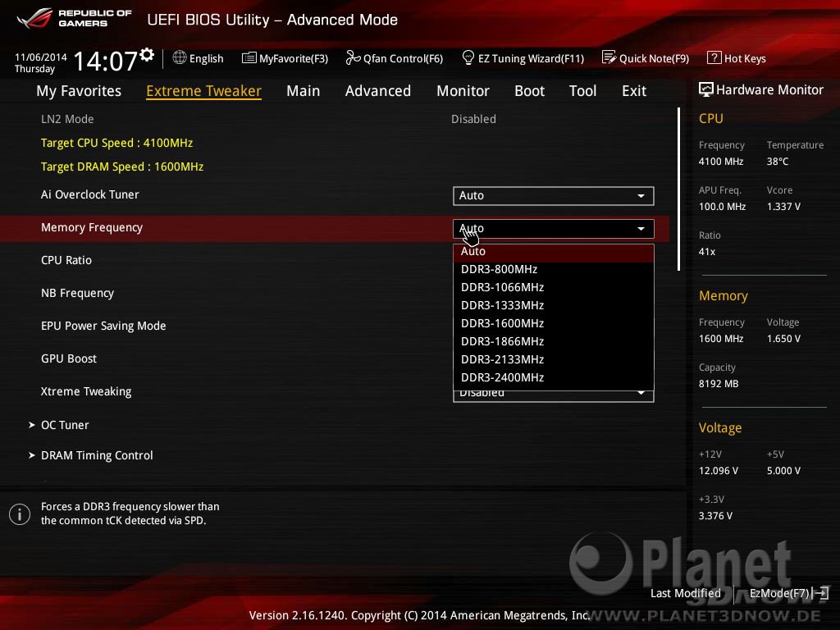The image size is (840, 630).
Task: Click the LN2 Mode Disabled value
Action: (x=473, y=119)
